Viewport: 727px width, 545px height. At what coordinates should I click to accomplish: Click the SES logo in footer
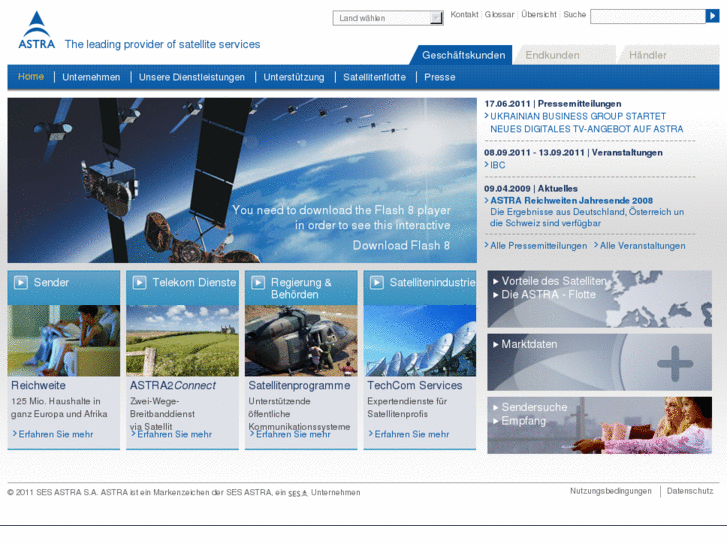(298, 494)
